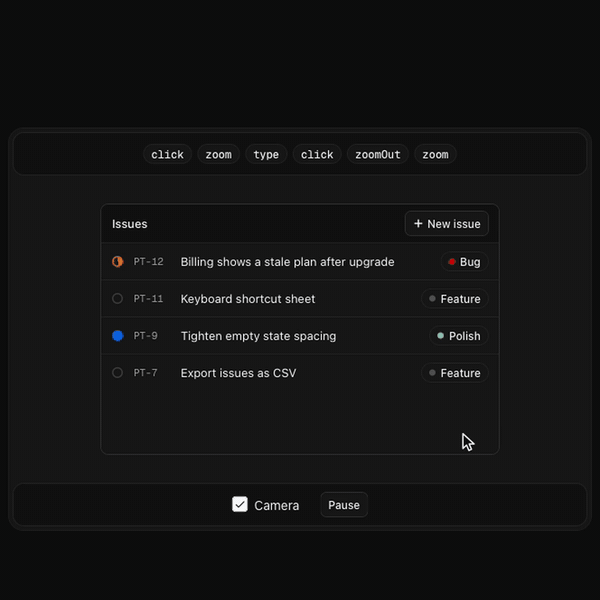Click the orange in-progress status icon on PT-12
Viewport: 600px width, 600px height.
(x=117, y=262)
